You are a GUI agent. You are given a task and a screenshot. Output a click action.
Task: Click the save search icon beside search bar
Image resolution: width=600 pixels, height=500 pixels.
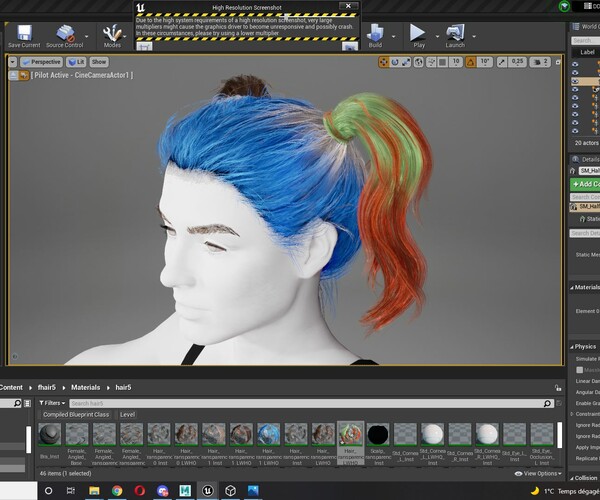[559, 403]
